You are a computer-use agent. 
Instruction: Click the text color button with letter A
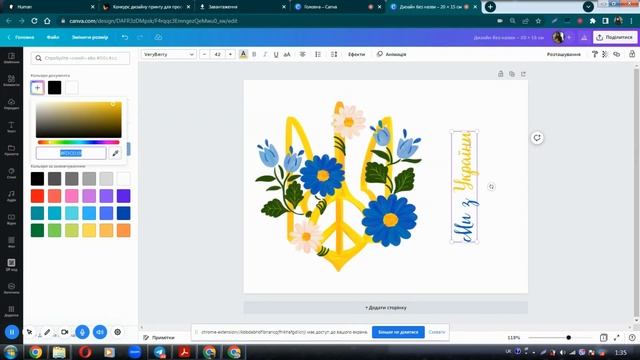(243, 54)
